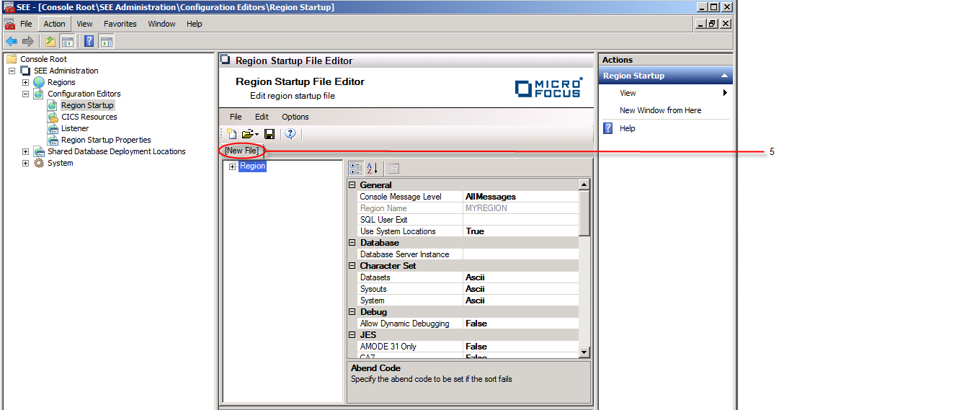
Task: Click New Window from Here action
Action: click(x=660, y=110)
